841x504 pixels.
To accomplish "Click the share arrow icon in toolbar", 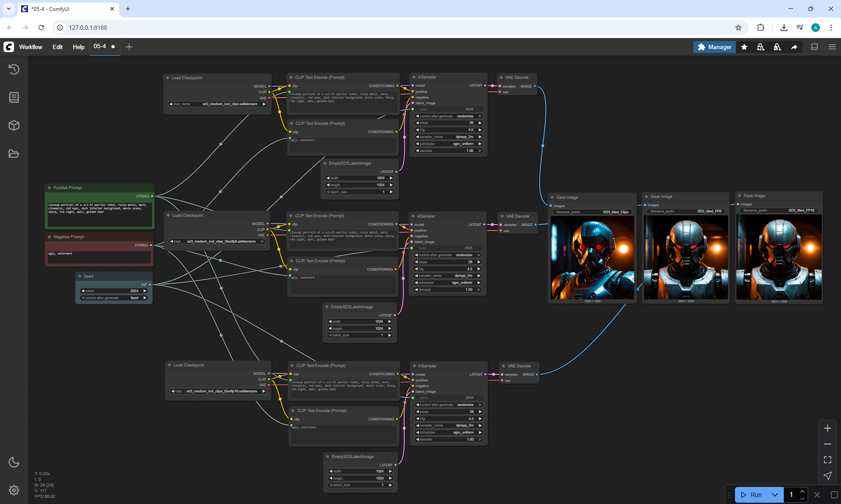I will coord(794,47).
